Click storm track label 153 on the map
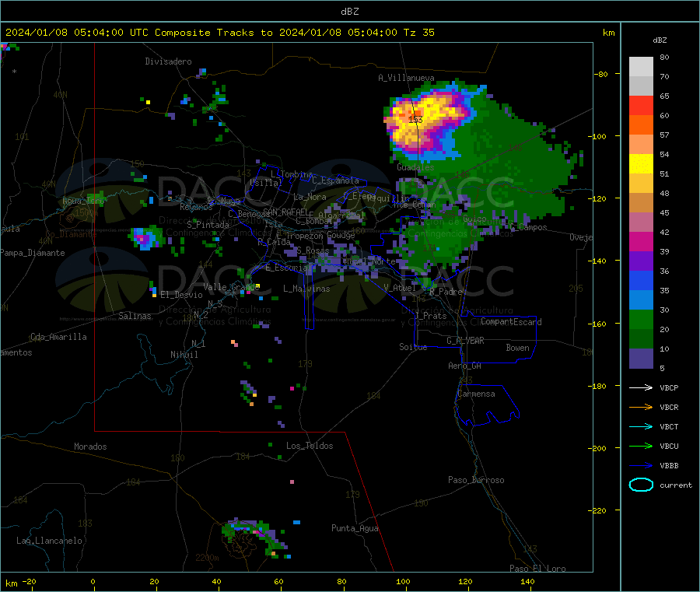This screenshot has height=592, width=700. click(415, 119)
